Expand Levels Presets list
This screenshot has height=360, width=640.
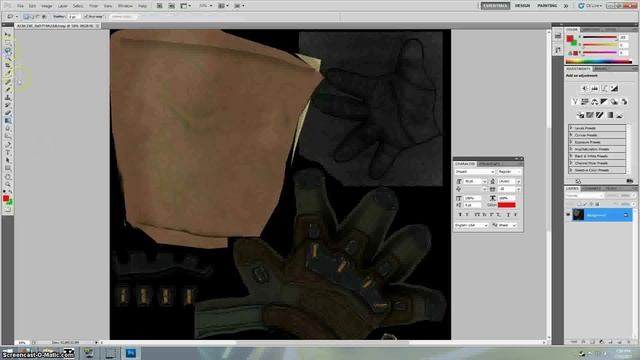coord(571,128)
